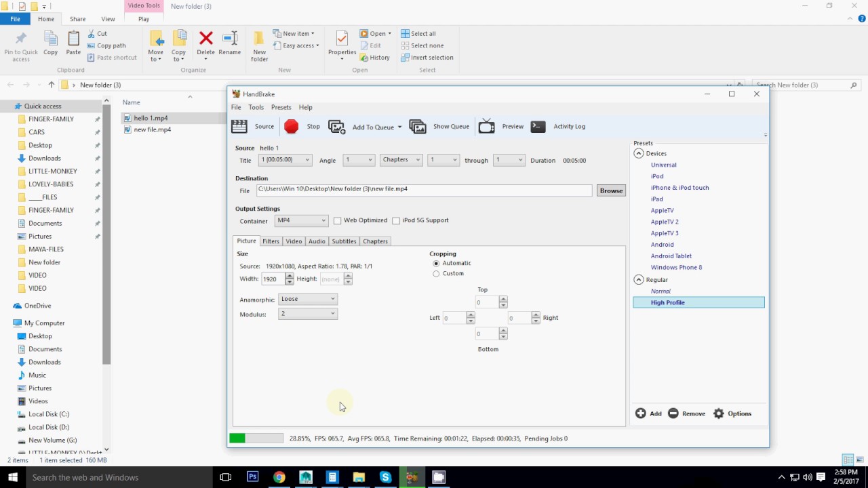
Task: Open the preset Options gear icon
Action: click(719, 413)
